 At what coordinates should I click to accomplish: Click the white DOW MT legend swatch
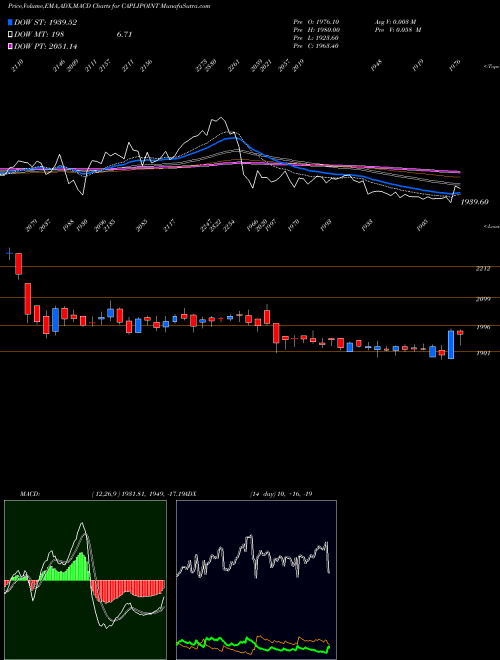coord(10,35)
